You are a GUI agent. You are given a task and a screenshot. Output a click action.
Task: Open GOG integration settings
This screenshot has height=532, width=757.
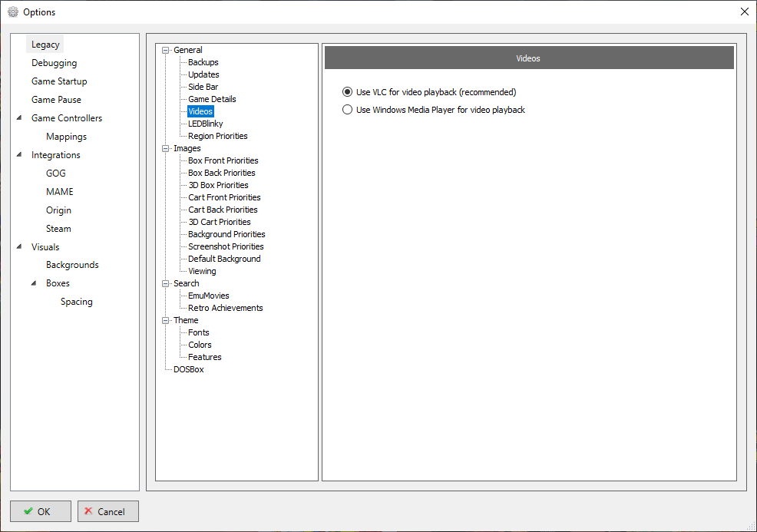click(56, 173)
